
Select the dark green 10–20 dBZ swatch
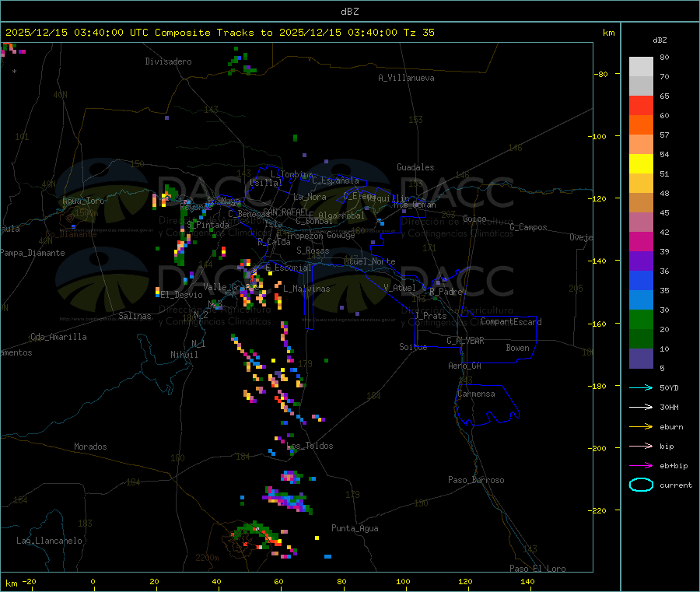click(x=641, y=339)
